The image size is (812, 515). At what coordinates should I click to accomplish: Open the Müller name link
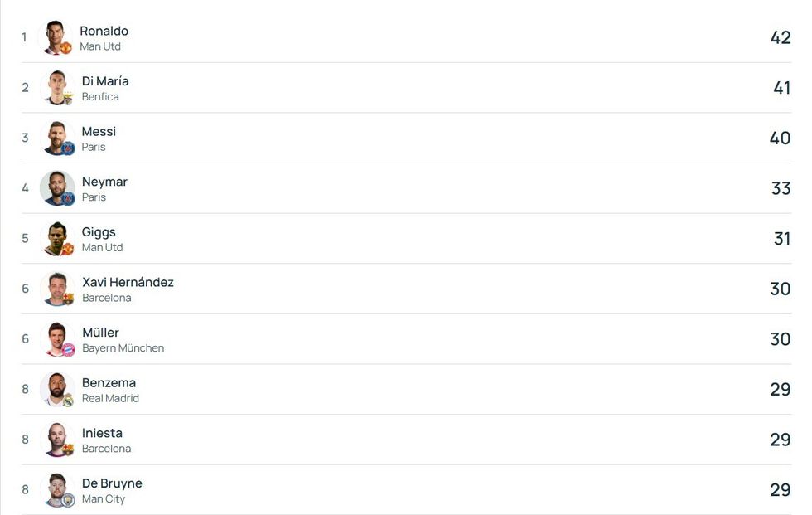point(100,333)
